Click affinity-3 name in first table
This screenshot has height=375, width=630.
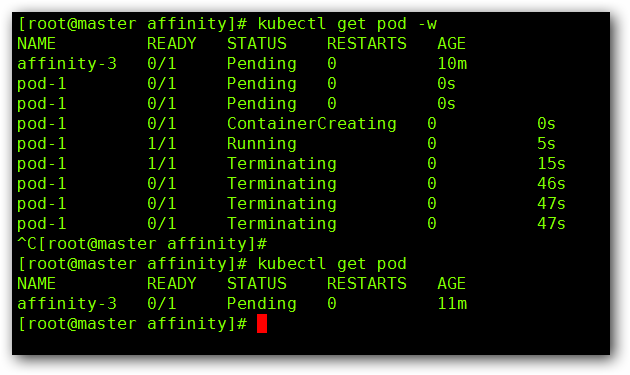click(x=67, y=64)
